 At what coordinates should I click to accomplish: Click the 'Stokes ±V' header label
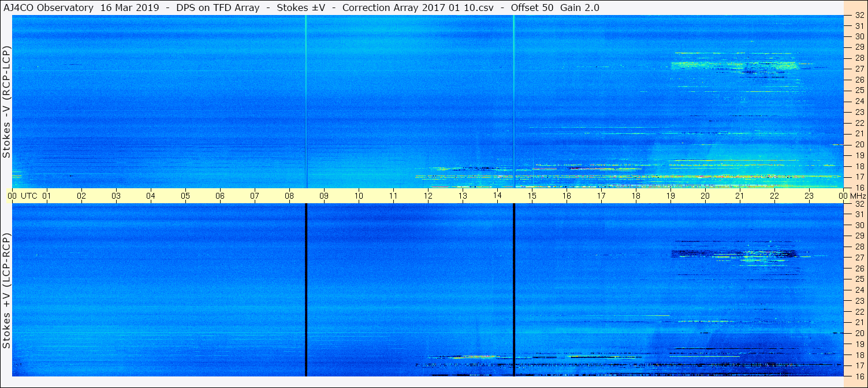coord(301,8)
